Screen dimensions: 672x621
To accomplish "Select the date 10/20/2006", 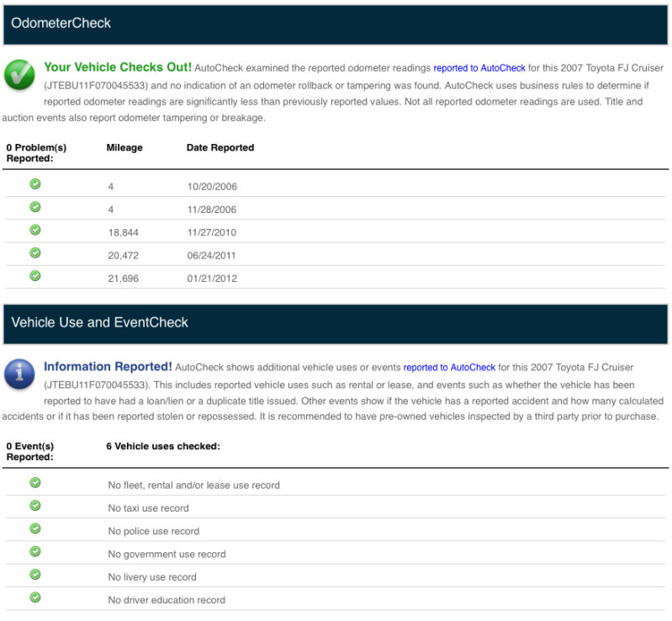I will pyautogui.click(x=212, y=187).
